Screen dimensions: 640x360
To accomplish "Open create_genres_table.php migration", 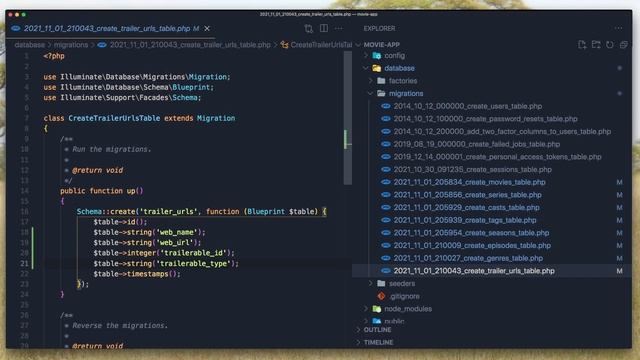I will (468, 258).
